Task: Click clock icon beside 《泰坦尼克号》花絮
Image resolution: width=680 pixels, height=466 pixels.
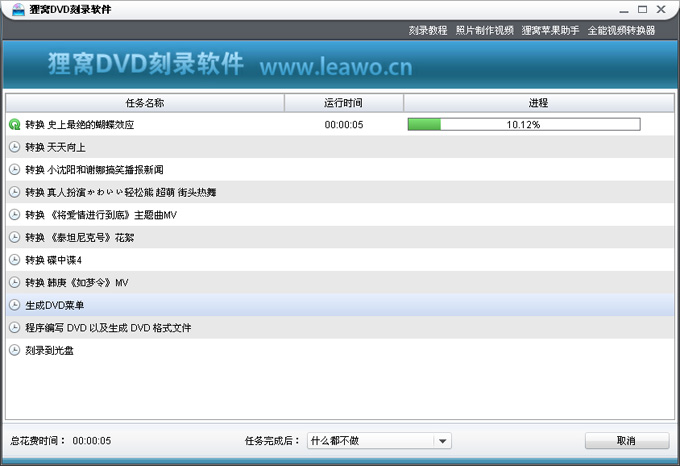Action: [14, 237]
